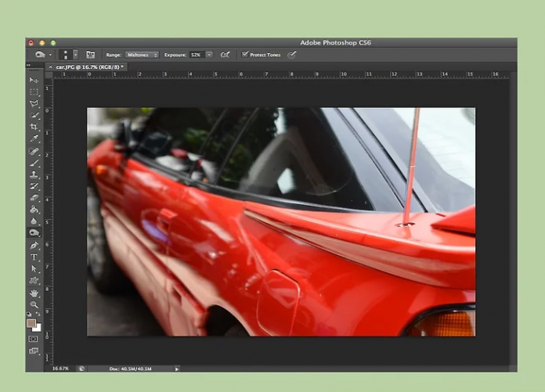Select the Eyedropper tool
545x392 pixels.
pyautogui.click(x=34, y=138)
